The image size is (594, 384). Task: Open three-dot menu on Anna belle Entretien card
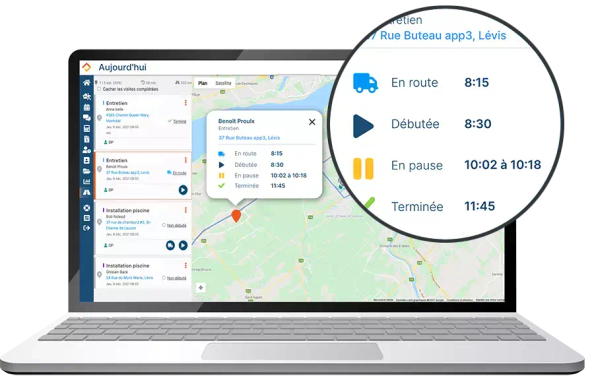(x=186, y=103)
